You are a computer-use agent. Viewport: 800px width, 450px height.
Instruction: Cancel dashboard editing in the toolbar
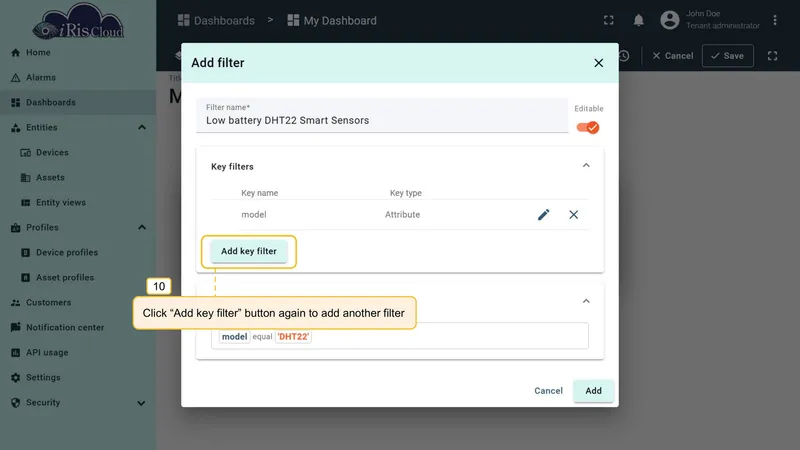pos(672,56)
